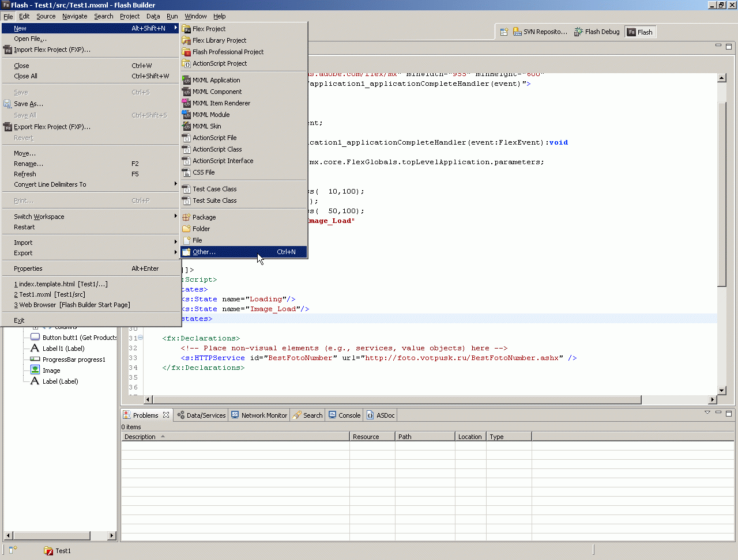The image size is (738, 560).
Task: Open the Navigate menu
Action: tap(75, 16)
